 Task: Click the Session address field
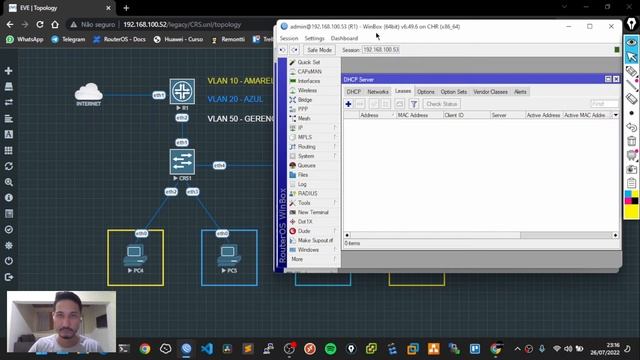click(x=381, y=50)
